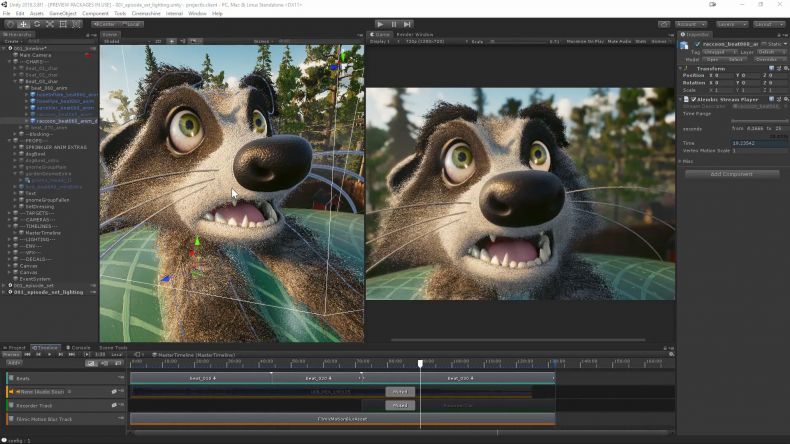Open Collab cloud services icon

point(664,24)
